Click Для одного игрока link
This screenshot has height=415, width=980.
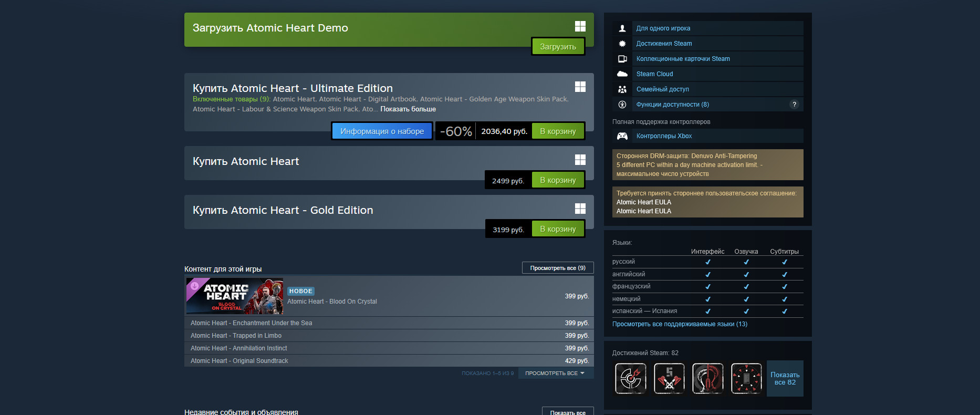click(663, 28)
